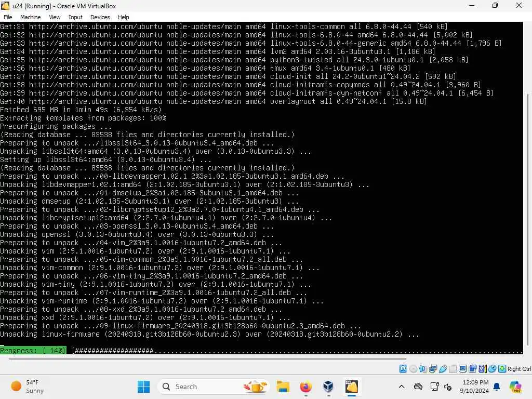
Task: Click the 'Unpacking xxd' line
Action: click(x=145, y=317)
